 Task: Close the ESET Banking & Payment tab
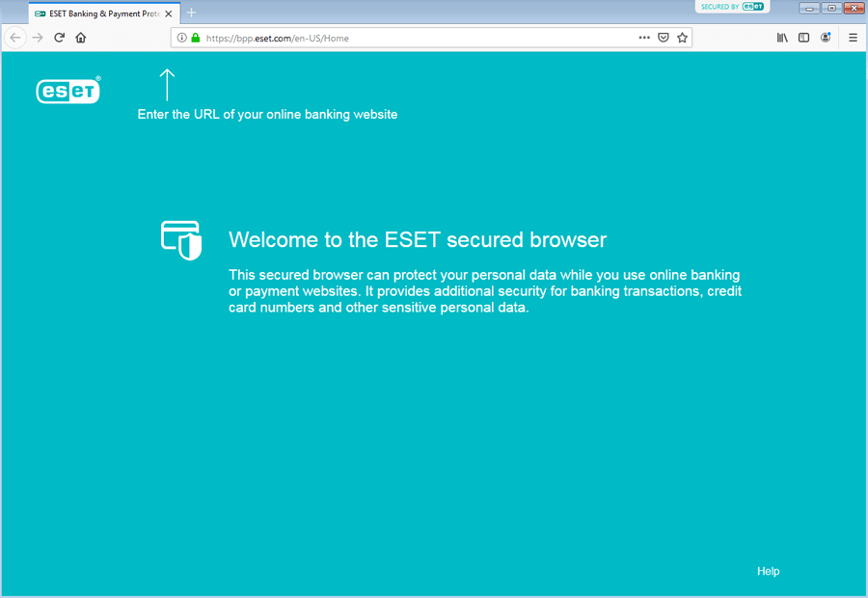(x=169, y=14)
